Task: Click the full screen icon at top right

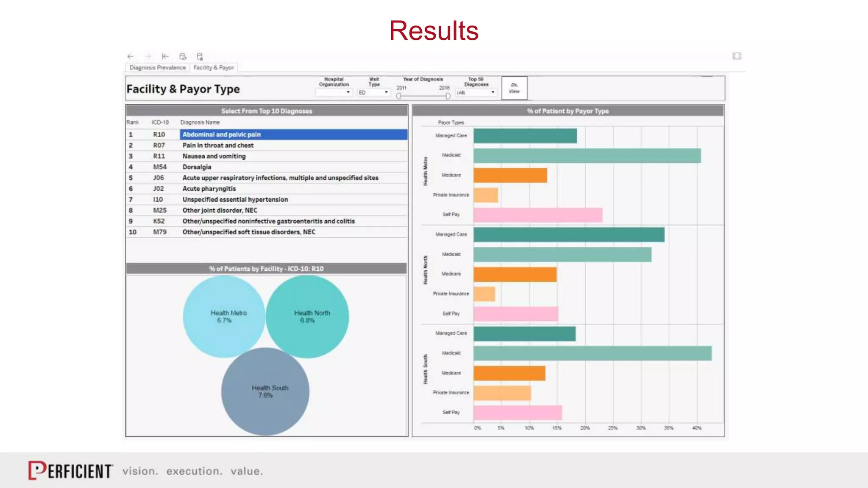Action: coord(737,56)
